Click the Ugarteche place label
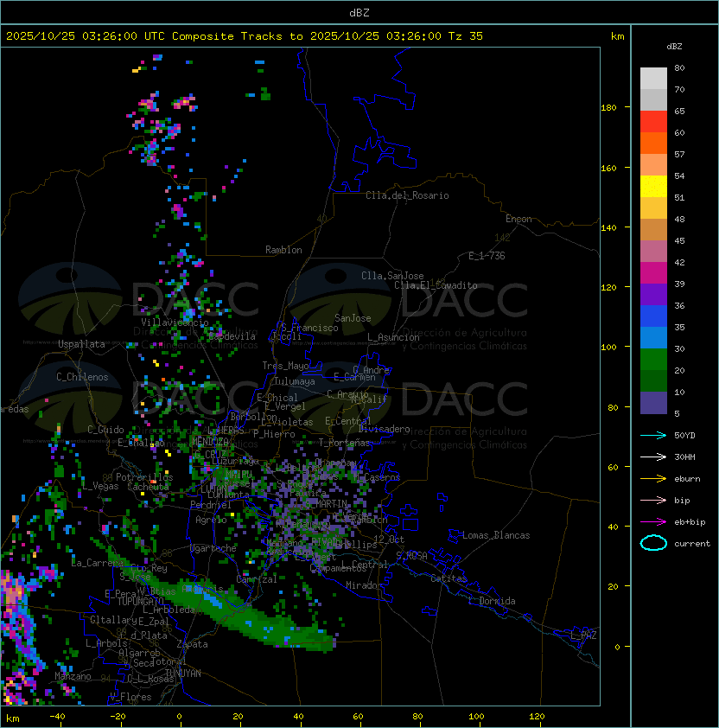719x728 pixels. coord(213,548)
